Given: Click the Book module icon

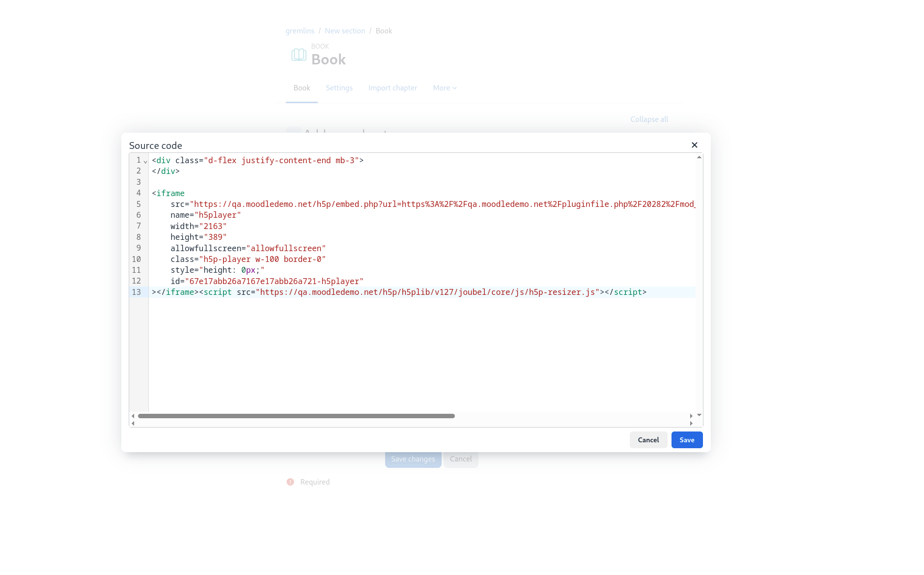Looking at the screenshot, I should 299,55.
